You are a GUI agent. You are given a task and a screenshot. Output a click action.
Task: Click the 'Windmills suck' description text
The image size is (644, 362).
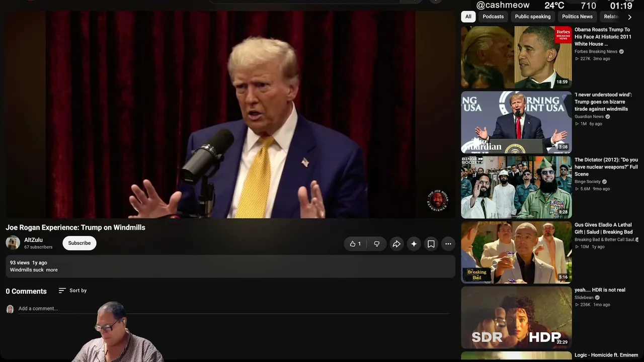coord(27,270)
